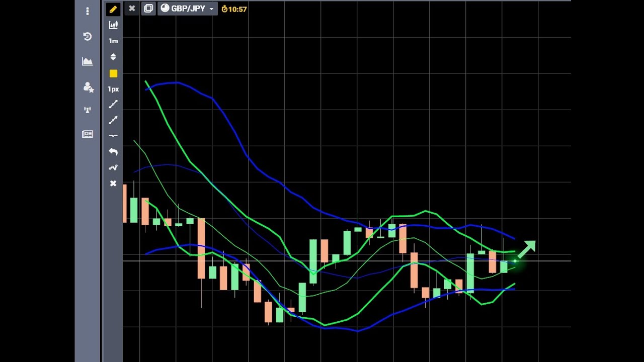This screenshot has height=362, width=644.
Task: Open the news feed icon
Action: click(x=88, y=134)
